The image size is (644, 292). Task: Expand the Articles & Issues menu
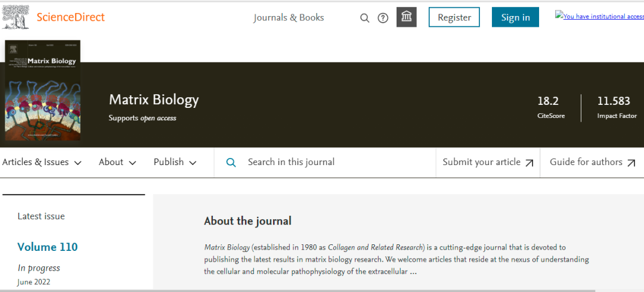[x=42, y=162]
